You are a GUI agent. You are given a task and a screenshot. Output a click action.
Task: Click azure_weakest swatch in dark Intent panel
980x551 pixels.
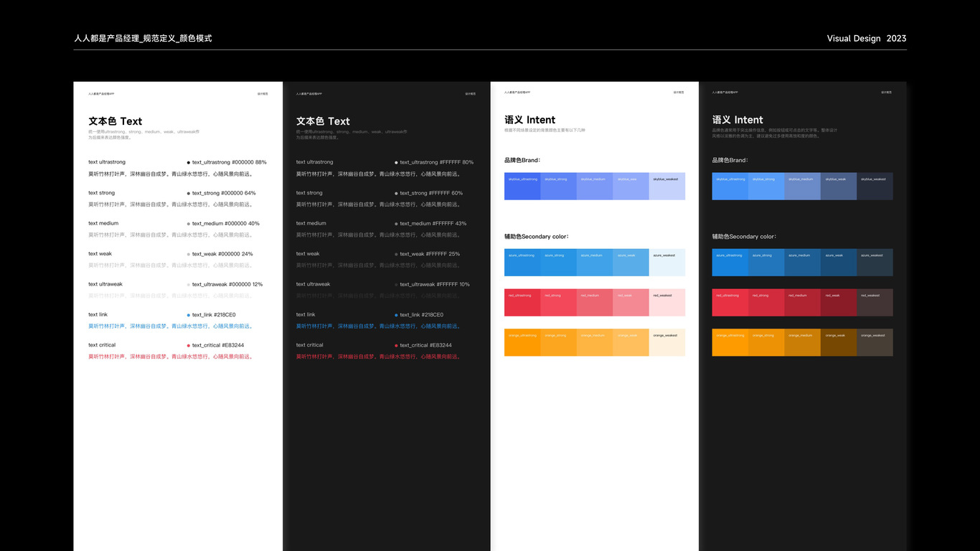coord(875,262)
